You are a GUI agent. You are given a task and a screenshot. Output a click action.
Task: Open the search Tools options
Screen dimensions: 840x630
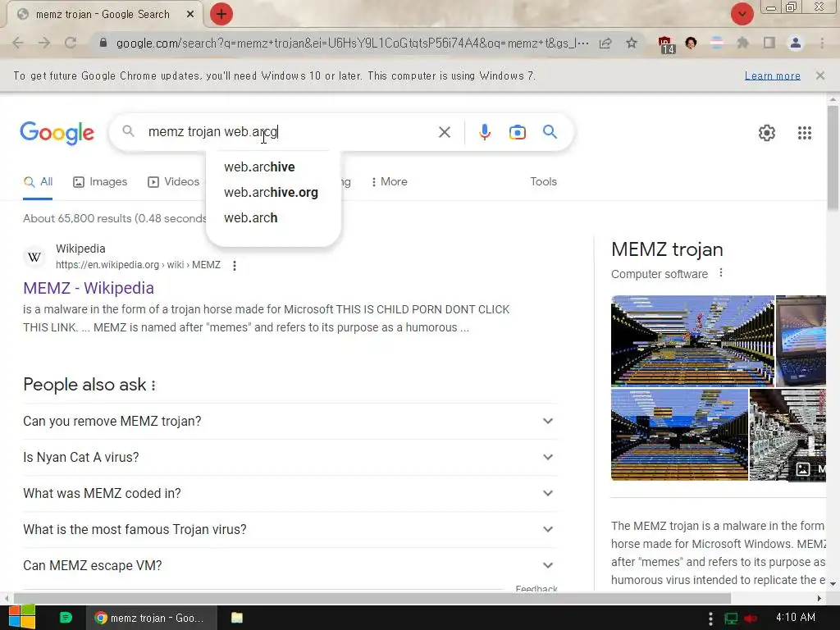coord(543,181)
